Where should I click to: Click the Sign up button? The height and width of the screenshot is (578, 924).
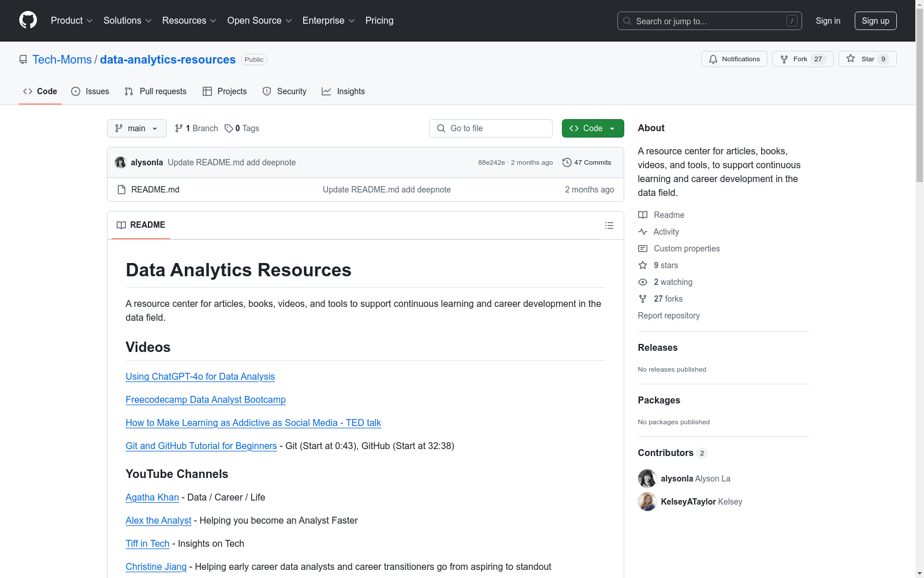[875, 21]
